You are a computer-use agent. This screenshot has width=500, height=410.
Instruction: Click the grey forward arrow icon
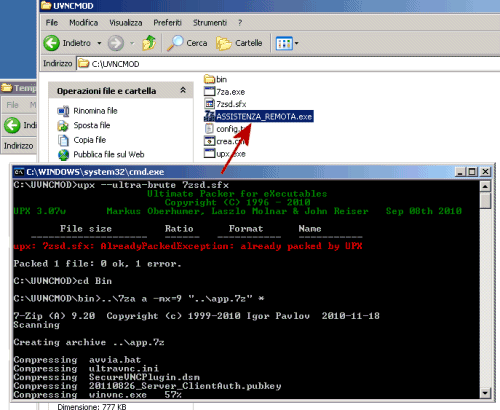(116, 43)
